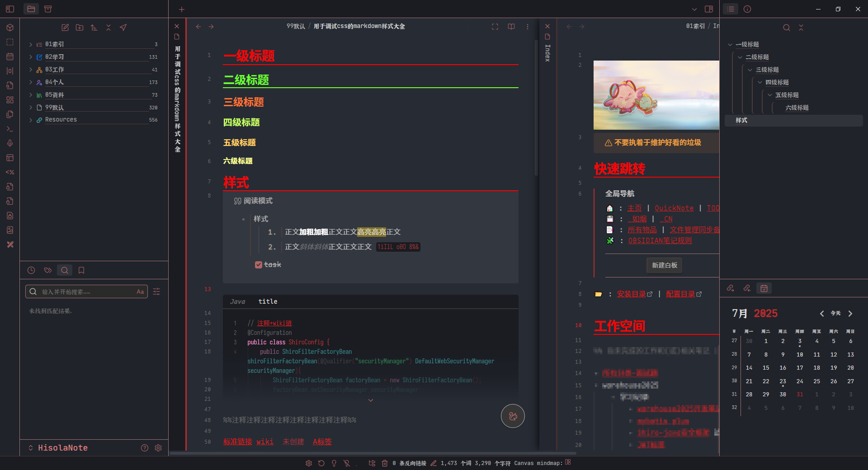Collapse all outline headings icon
Image resolution: width=868 pixels, height=470 pixels.
[x=801, y=28]
